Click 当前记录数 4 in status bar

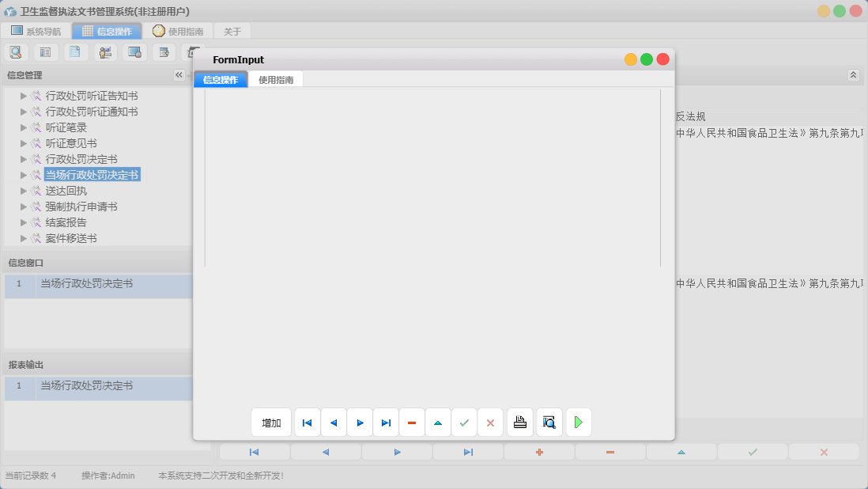(x=31, y=476)
